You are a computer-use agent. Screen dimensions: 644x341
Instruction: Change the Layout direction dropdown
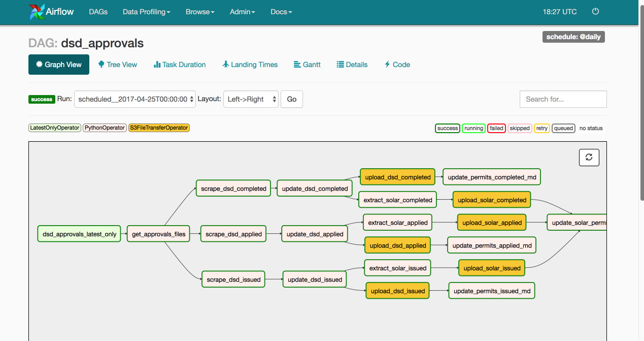pos(251,99)
